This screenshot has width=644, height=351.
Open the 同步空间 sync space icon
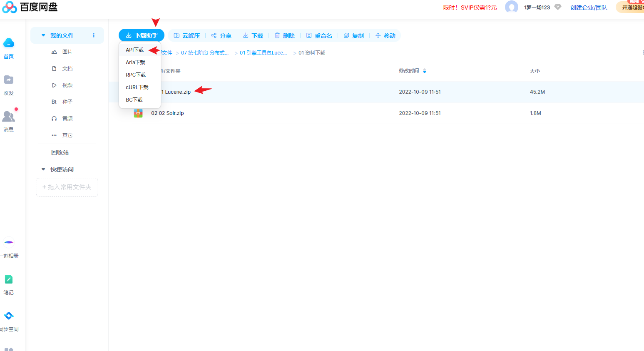(x=9, y=316)
